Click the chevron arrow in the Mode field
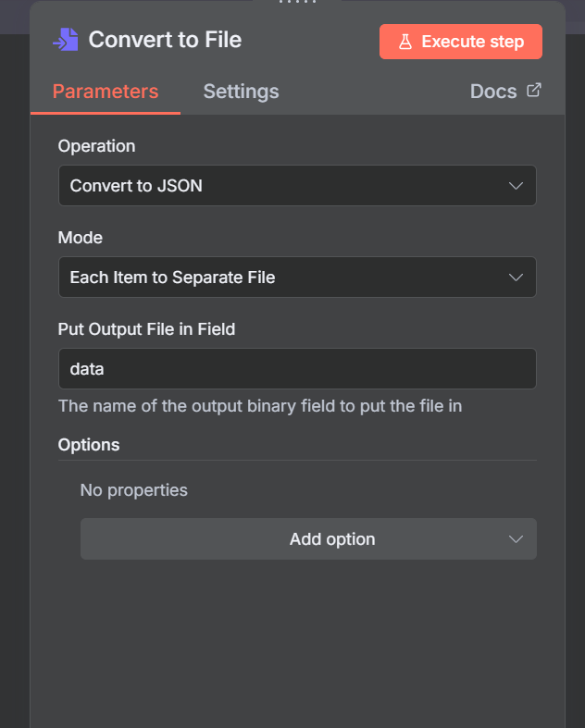The width and height of the screenshot is (585, 728). [x=517, y=278]
